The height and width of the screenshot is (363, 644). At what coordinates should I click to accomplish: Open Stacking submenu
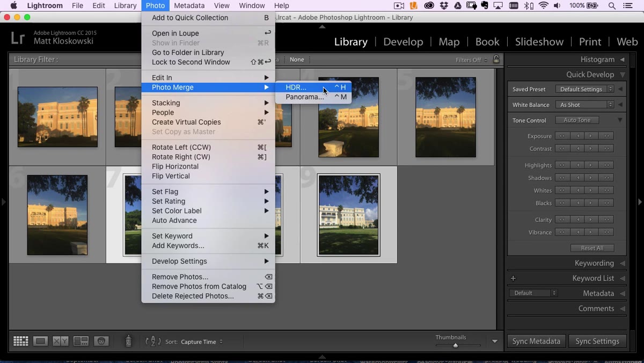pos(208,103)
